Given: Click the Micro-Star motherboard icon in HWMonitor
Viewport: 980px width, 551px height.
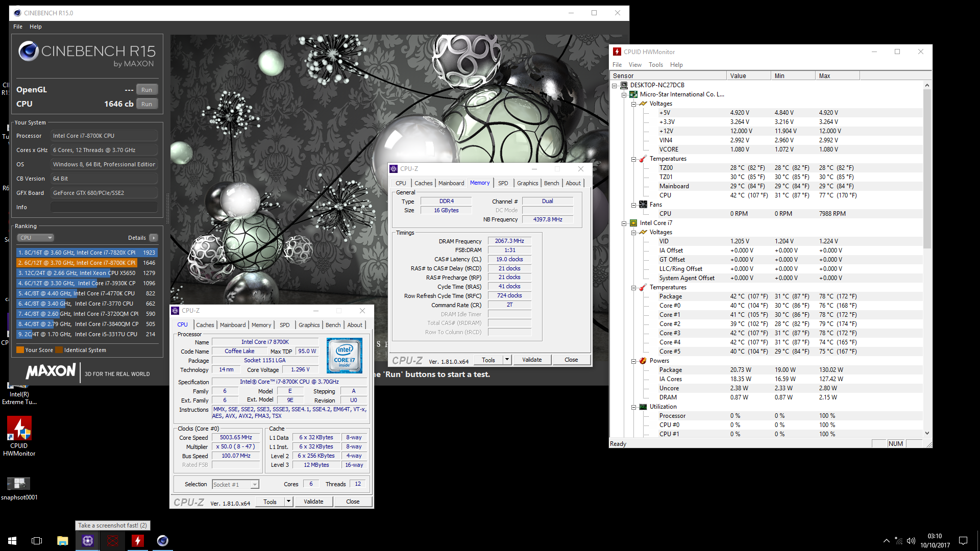Looking at the screenshot, I should click(633, 94).
